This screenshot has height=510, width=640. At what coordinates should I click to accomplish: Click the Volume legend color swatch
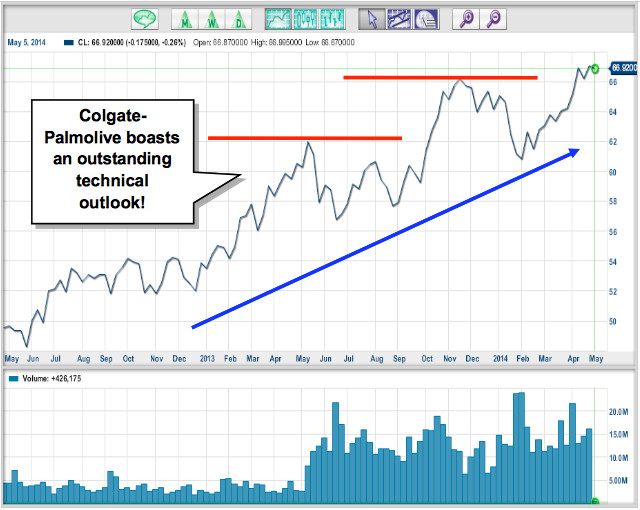tap(12, 379)
